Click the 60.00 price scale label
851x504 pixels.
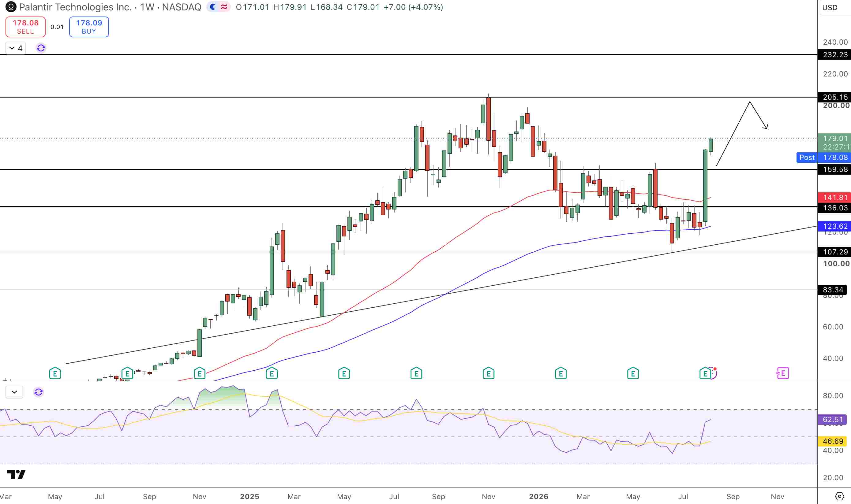tap(833, 327)
